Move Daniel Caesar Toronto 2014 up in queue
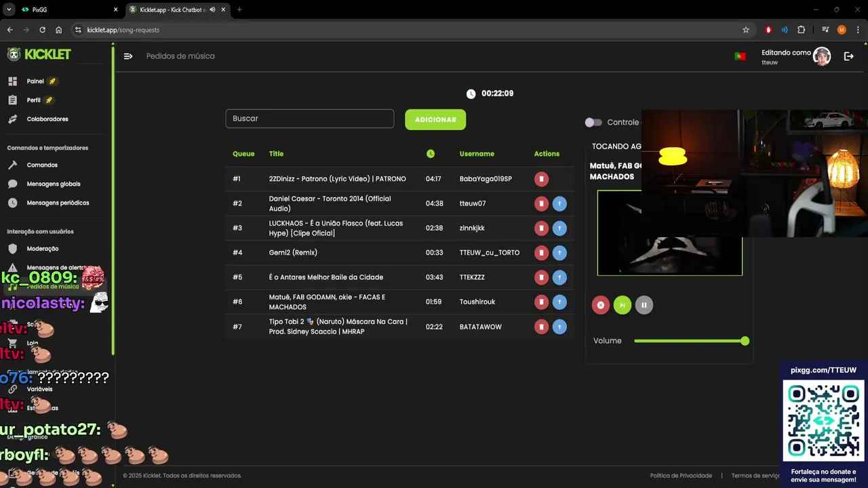The image size is (868, 488). click(559, 203)
